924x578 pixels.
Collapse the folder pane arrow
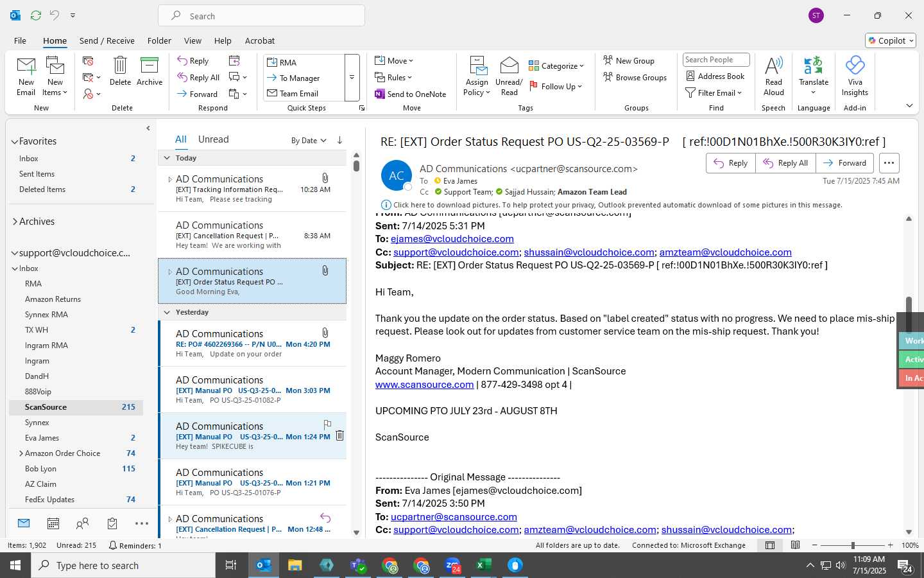pos(148,128)
